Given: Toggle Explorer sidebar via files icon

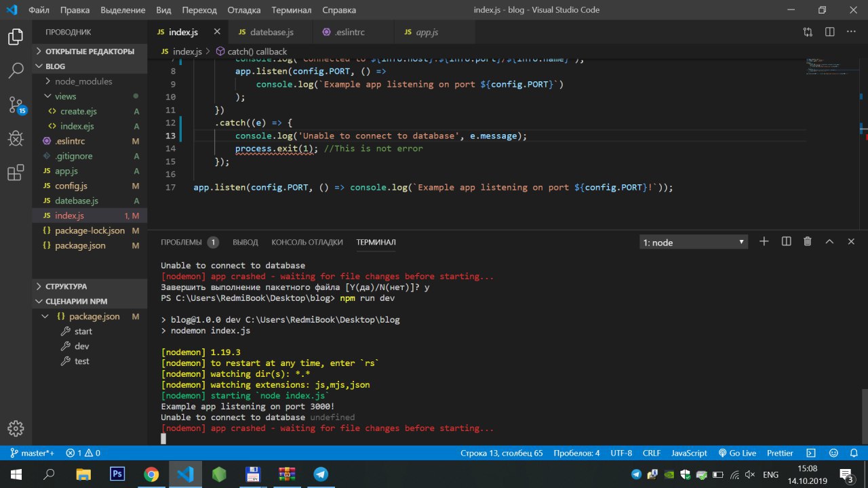Looking at the screenshot, I should click(x=16, y=36).
